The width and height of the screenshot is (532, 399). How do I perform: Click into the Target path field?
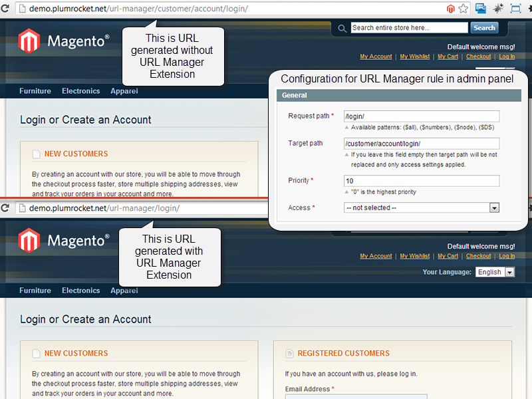(x=422, y=144)
